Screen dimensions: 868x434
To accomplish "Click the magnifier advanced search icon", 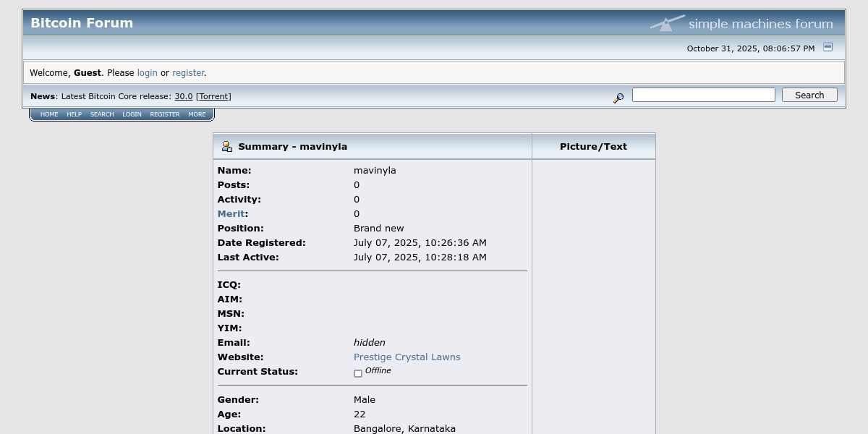I will (618, 98).
